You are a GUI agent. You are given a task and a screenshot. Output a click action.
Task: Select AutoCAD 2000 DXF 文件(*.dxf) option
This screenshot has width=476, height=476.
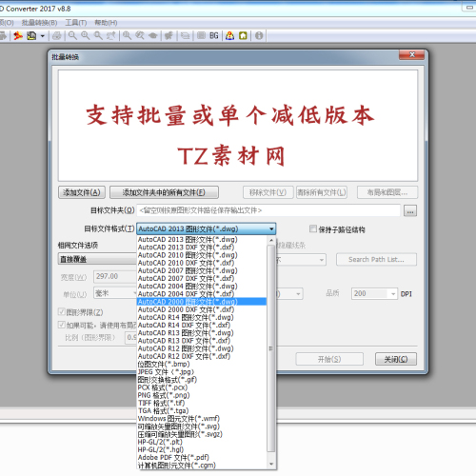coord(202,309)
